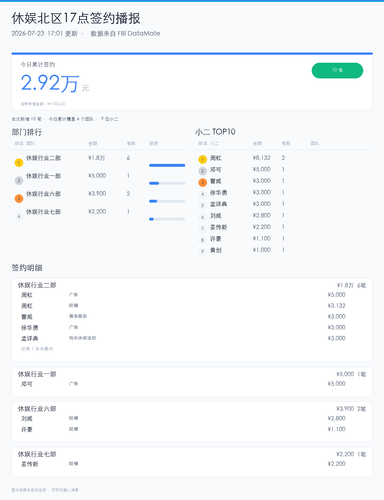Select the rank 4 badge next to 徐华勇

click(x=202, y=194)
